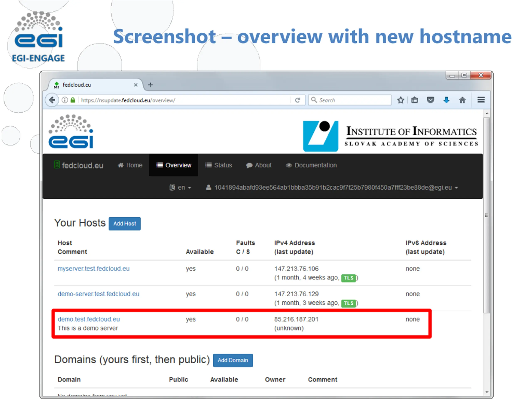Open demo.test.fedcloud.eu host link
This screenshot has width=532, height=399.
click(89, 319)
